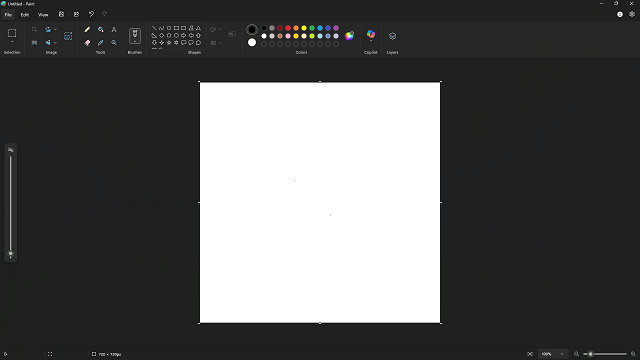Select the Down arrow shape
Image resolution: width=640 pixels, height=360 pixels.
pos(154,42)
